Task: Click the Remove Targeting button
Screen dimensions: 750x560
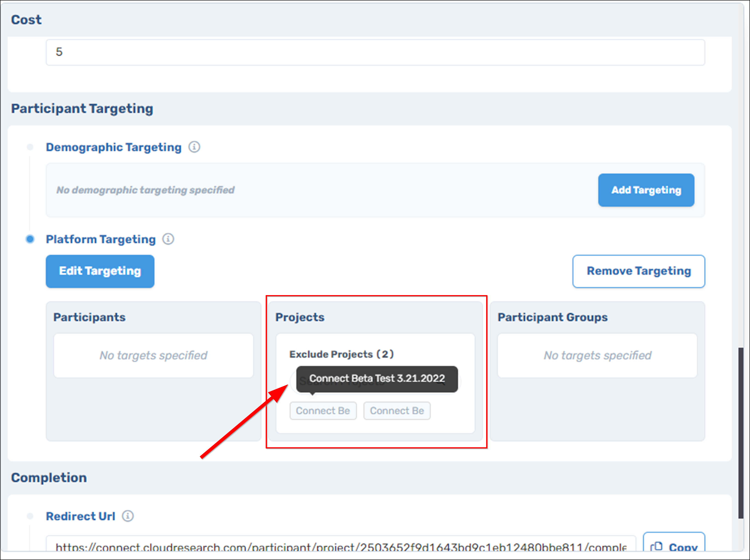Action: click(638, 271)
